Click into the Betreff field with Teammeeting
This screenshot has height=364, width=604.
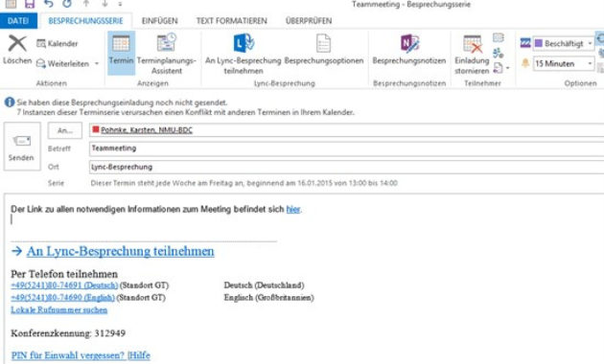pos(346,148)
